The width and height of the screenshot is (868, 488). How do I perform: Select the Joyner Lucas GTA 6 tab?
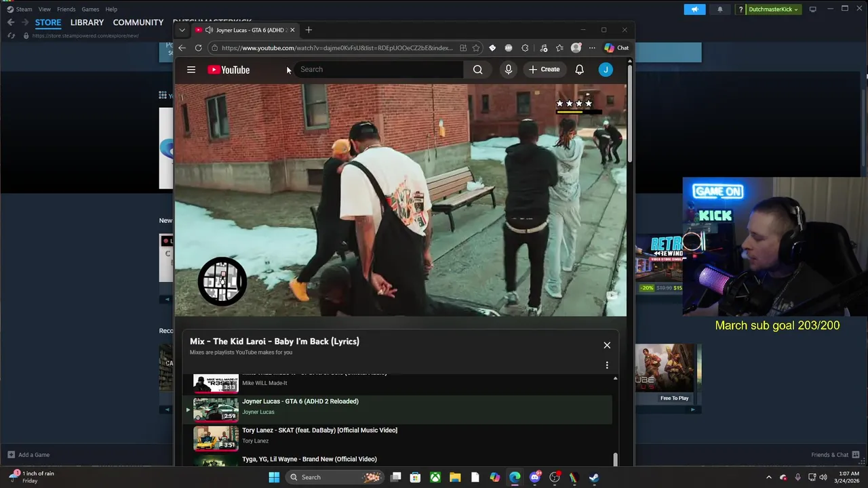(245, 30)
